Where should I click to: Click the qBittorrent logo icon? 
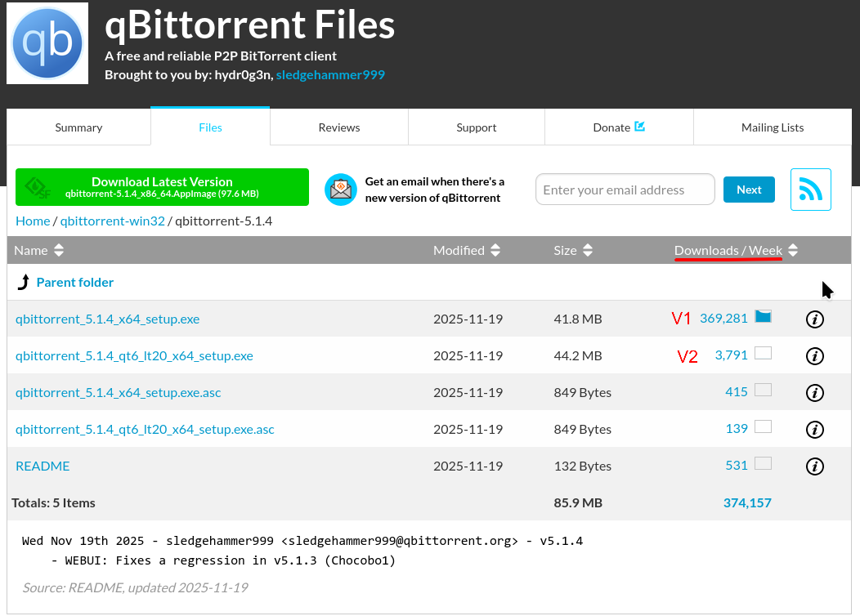click(47, 43)
